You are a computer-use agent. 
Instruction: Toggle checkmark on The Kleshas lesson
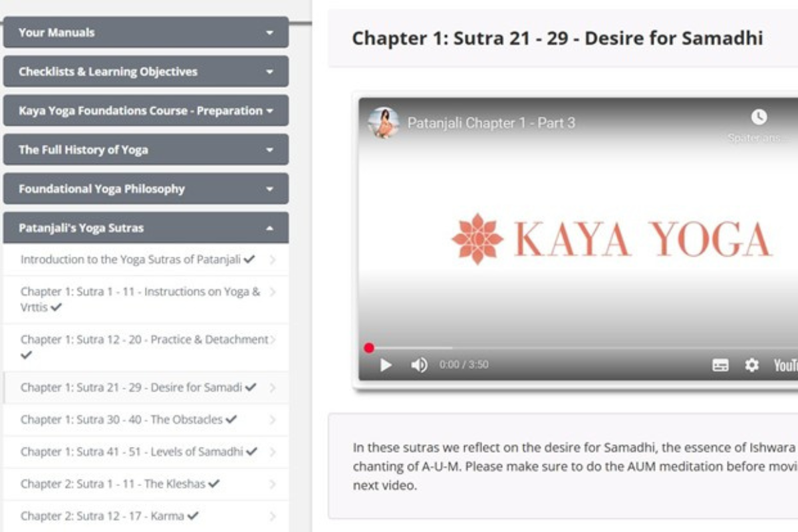(213, 483)
